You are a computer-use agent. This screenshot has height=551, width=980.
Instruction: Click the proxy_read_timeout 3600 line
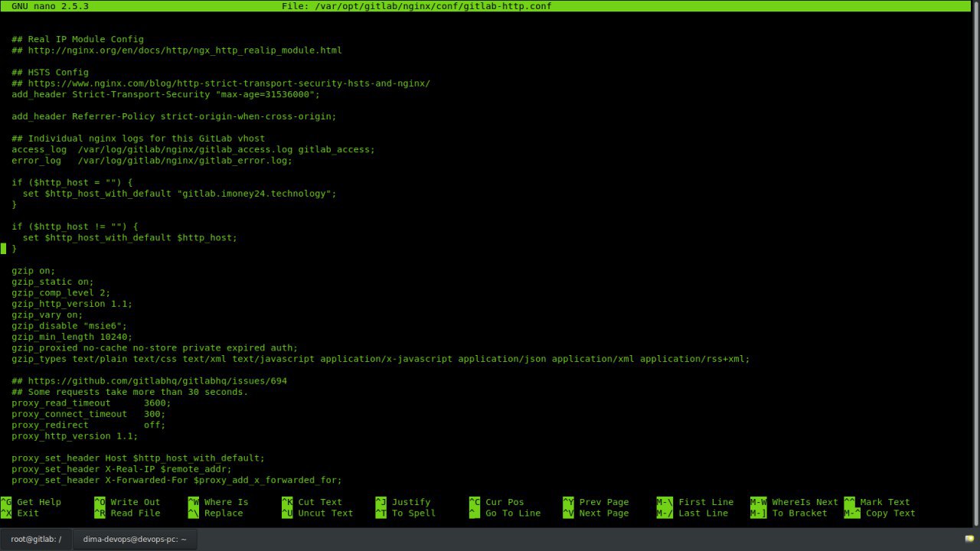[91, 403]
